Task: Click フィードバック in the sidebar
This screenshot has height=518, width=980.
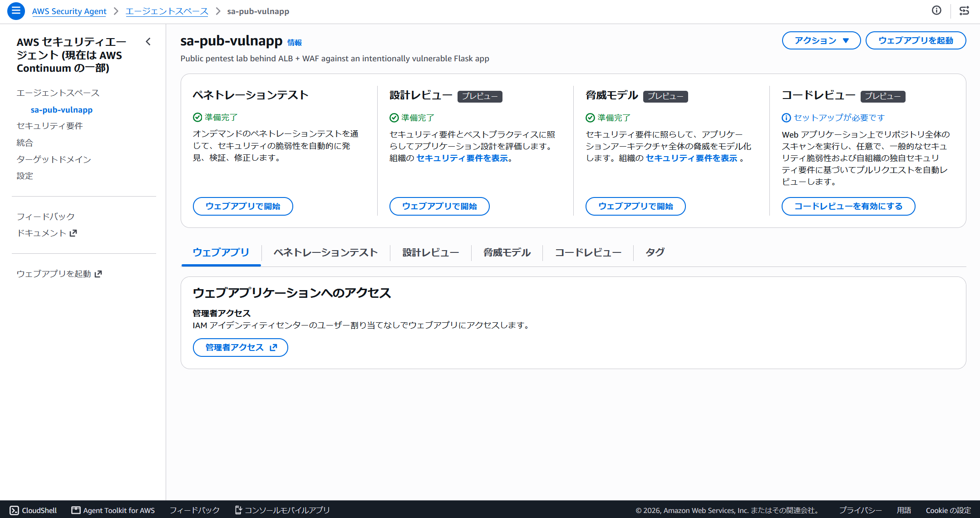Action: click(46, 217)
